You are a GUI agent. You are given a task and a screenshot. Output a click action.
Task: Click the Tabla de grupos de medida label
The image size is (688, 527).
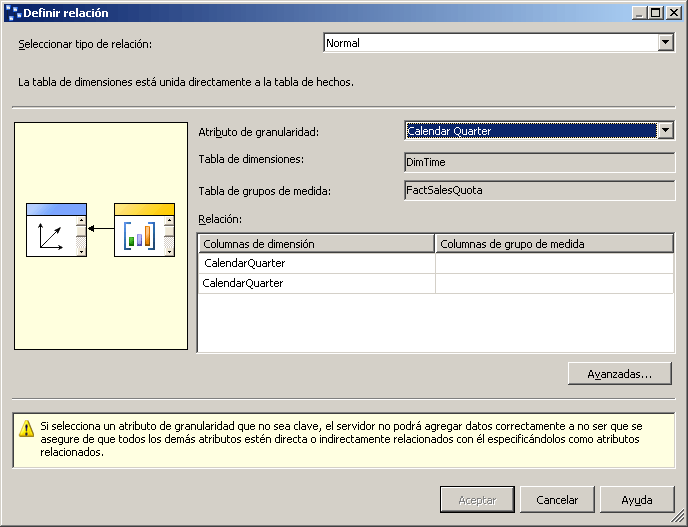point(265,191)
